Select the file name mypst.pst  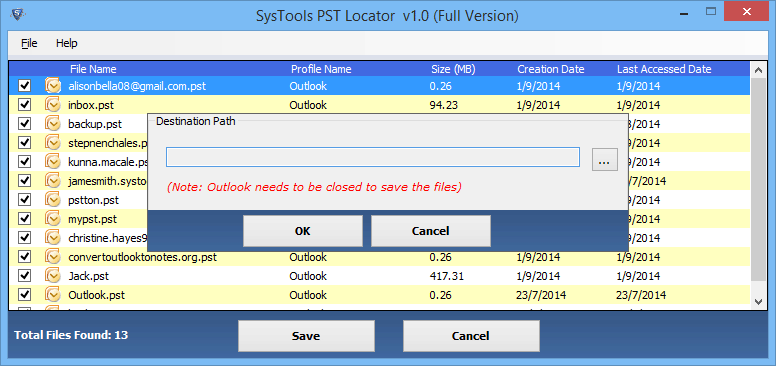[x=93, y=219]
